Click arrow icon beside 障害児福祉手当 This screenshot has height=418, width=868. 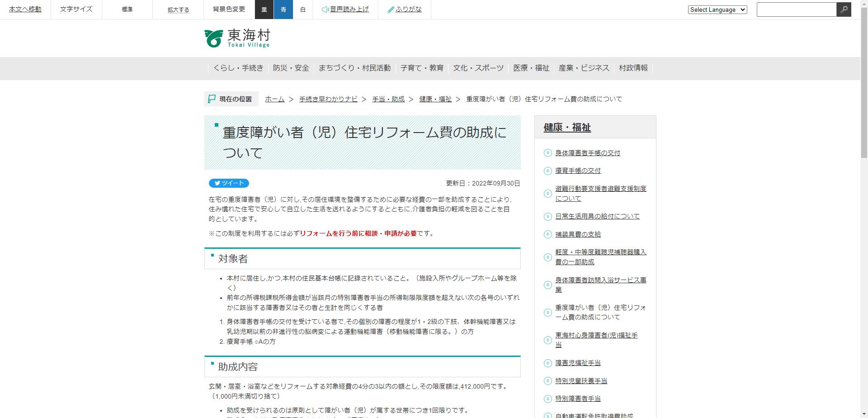click(548, 363)
